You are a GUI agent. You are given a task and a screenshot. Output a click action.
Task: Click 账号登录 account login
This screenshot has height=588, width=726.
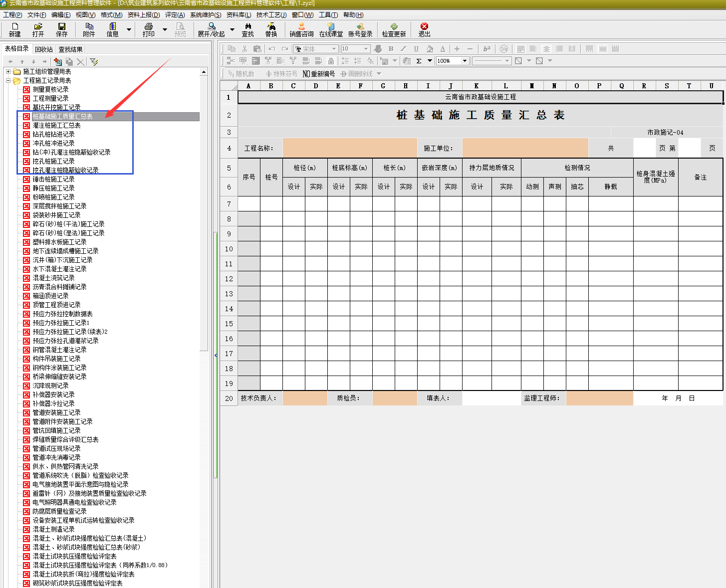(360, 30)
